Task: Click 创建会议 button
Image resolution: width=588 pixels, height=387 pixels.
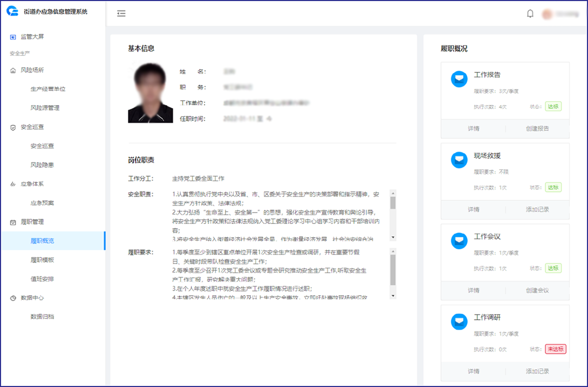Action: point(537,291)
